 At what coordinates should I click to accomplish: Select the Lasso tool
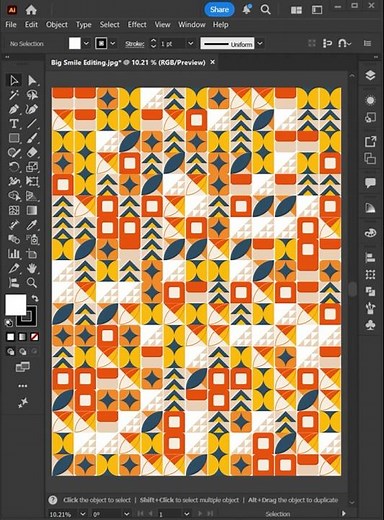(x=32, y=95)
